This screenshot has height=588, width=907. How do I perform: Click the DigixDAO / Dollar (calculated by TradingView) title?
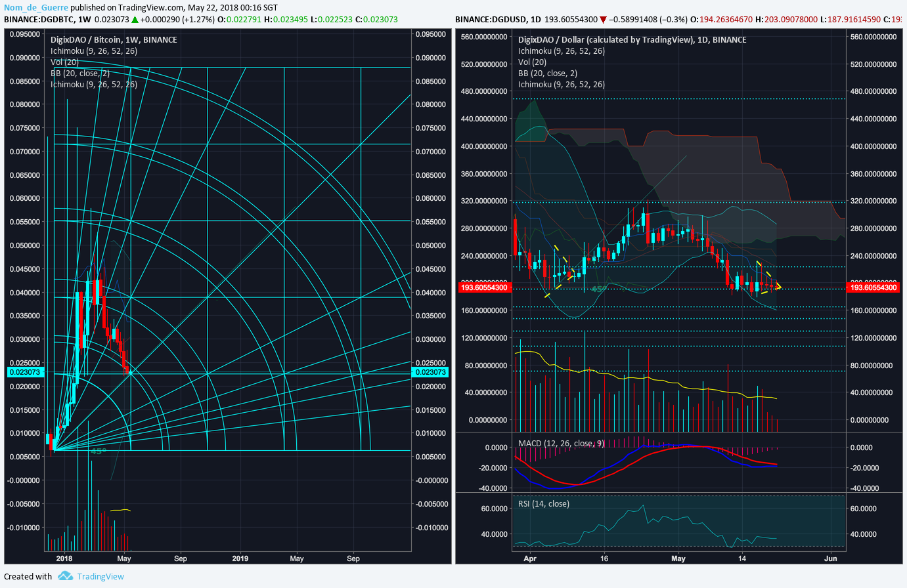pyautogui.click(x=606, y=39)
